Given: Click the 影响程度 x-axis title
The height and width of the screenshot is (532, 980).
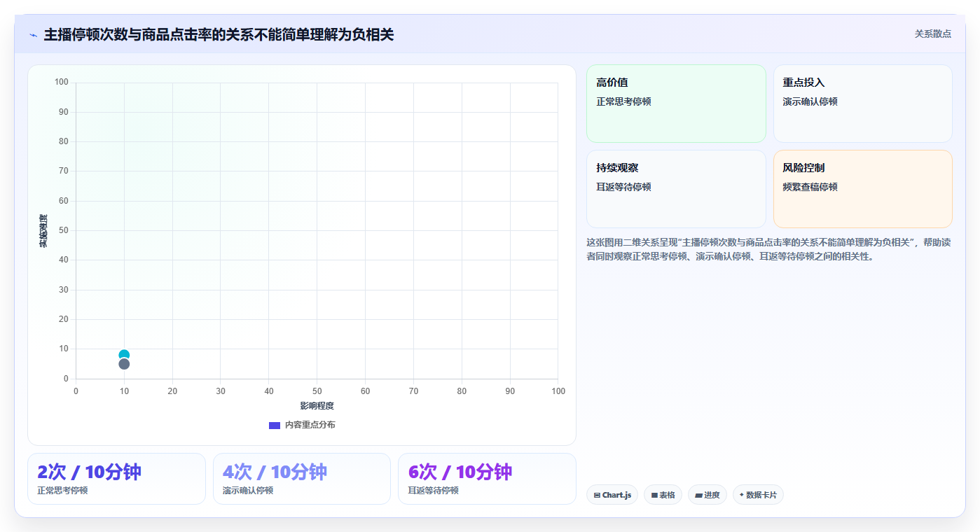Looking at the screenshot, I should [317, 406].
